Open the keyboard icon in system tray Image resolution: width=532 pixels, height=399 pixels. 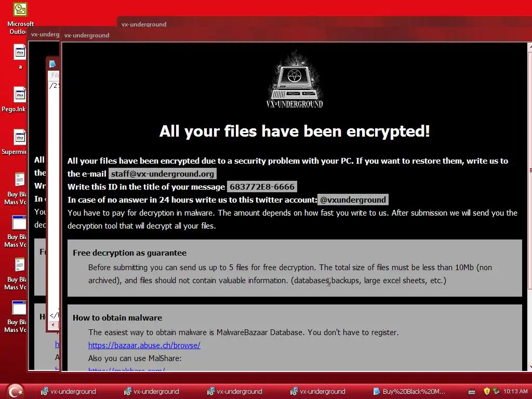(x=472, y=392)
